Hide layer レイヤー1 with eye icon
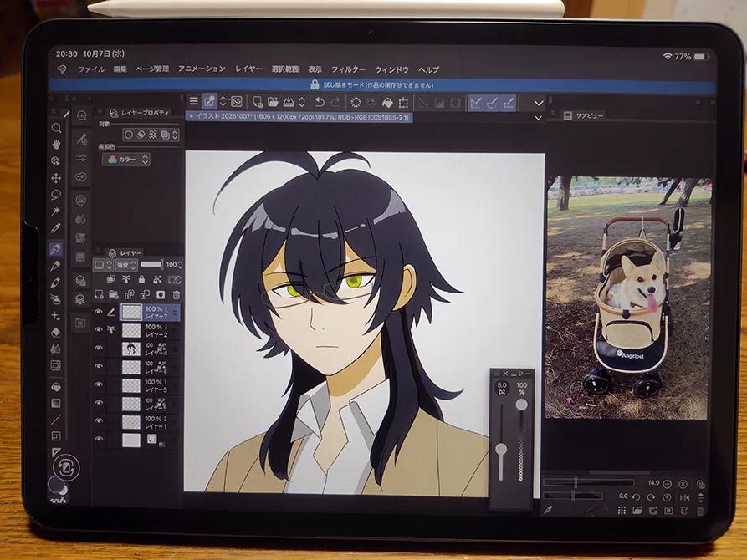Screen dimensions: 747x560 click(99, 420)
